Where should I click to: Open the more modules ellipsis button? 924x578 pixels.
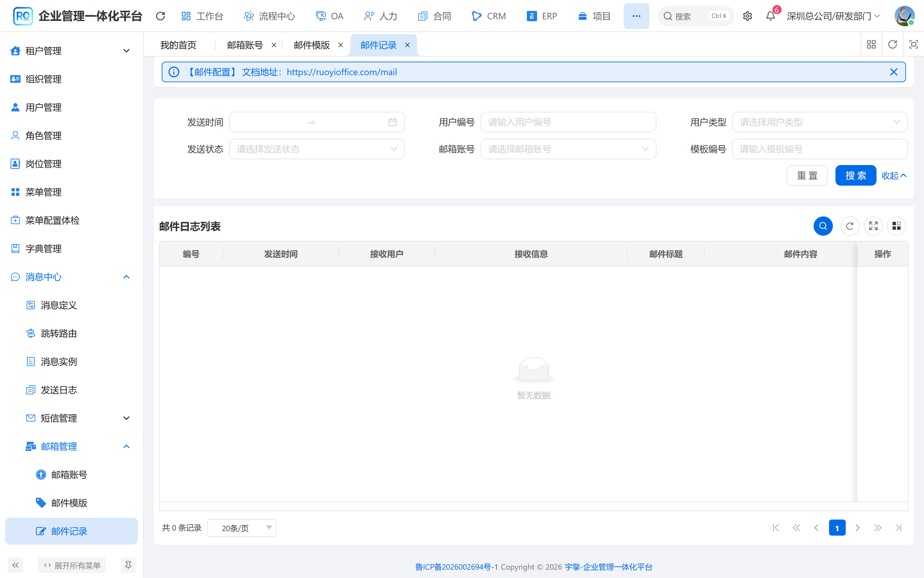click(636, 16)
